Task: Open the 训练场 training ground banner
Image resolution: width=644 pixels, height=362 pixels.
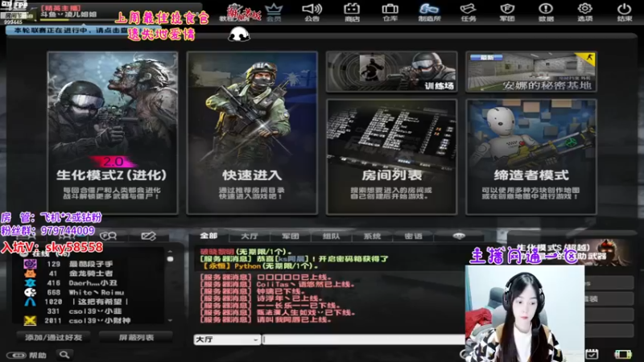Action: click(x=391, y=72)
